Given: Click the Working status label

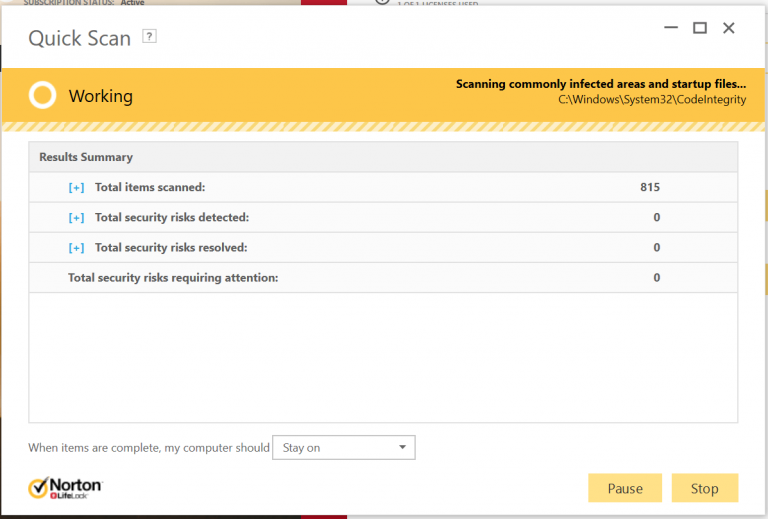Looking at the screenshot, I should pos(100,97).
